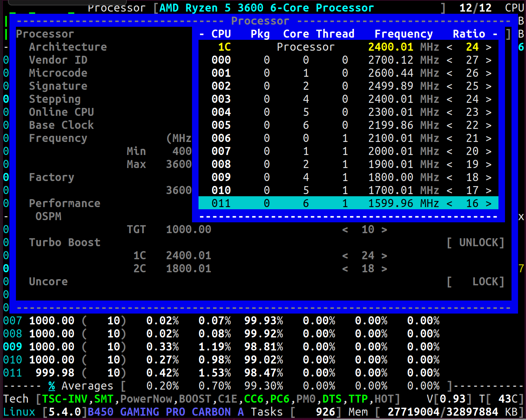Click the Thread column header

tap(335, 34)
